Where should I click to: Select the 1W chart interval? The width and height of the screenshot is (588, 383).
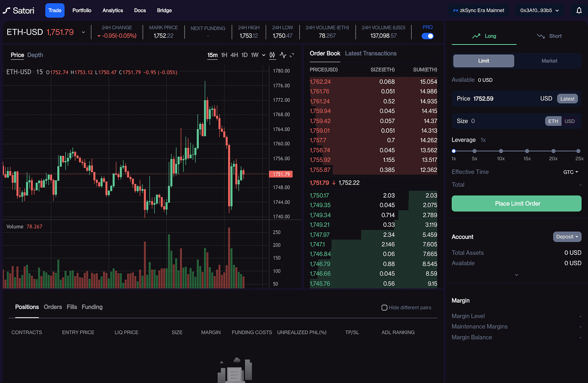[254, 55]
